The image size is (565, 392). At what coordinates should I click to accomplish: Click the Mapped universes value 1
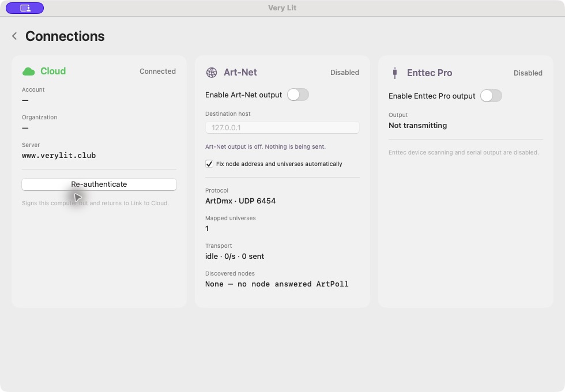pos(207,228)
